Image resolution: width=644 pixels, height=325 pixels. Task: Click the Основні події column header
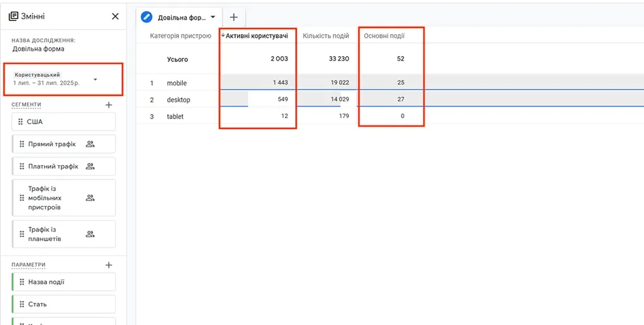pyautogui.click(x=384, y=36)
